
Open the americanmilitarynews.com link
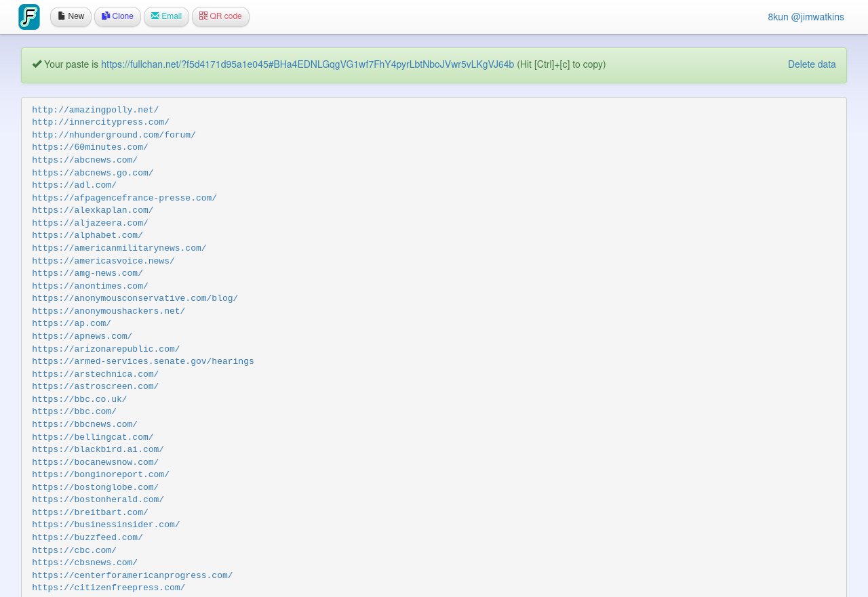pos(119,248)
